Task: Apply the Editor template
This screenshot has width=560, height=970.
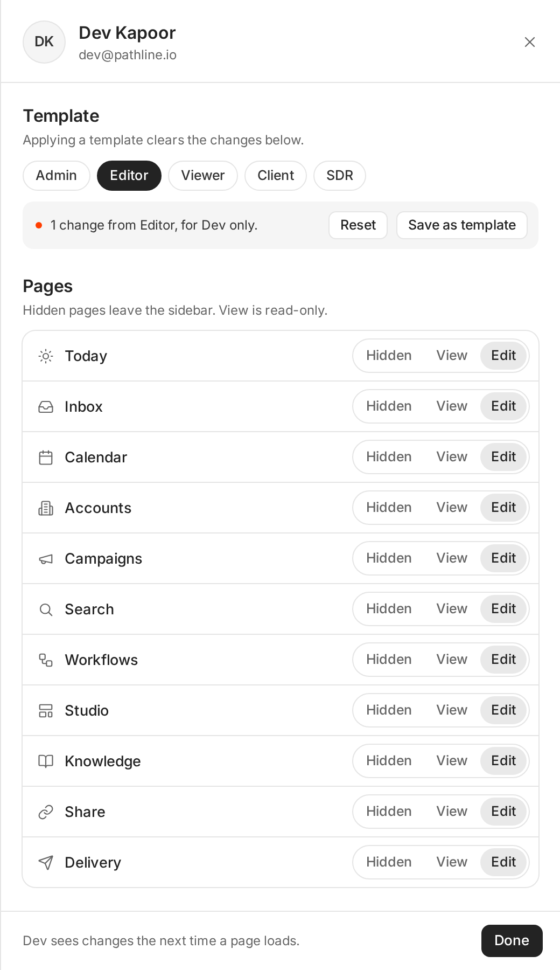Action: (x=129, y=176)
